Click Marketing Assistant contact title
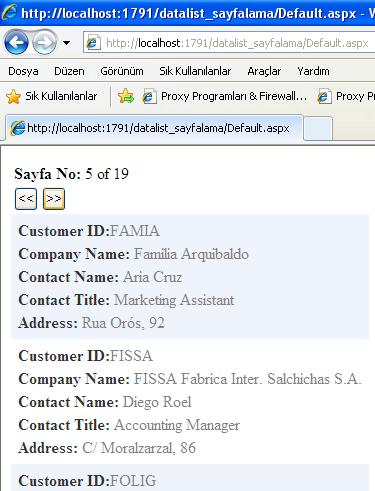Image resolution: width=375 pixels, height=491 pixels. (174, 300)
